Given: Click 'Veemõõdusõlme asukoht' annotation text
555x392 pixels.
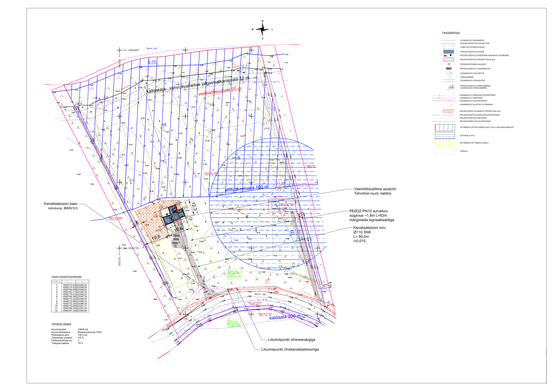Looking at the screenshot, I should [x=375, y=189].
